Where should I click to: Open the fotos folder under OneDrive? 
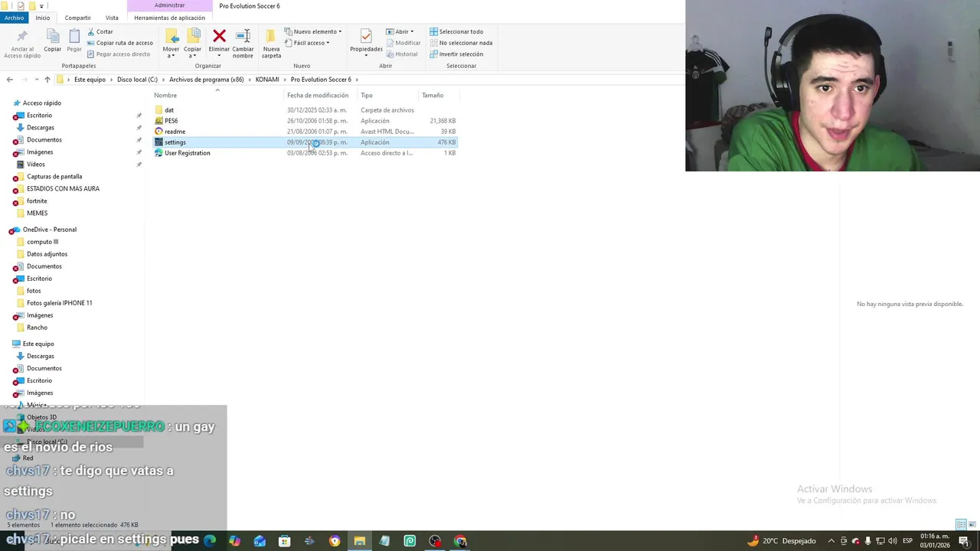point(34,291)
